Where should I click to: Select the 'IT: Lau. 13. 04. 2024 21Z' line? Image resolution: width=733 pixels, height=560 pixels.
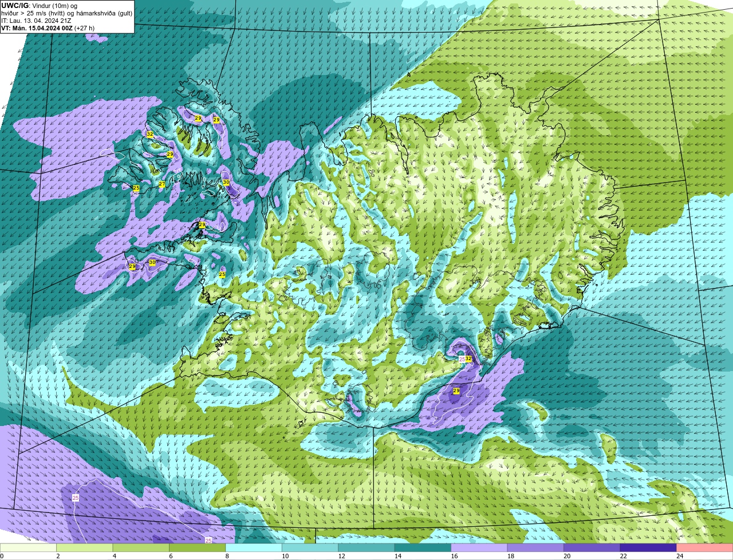coord(37,20)
